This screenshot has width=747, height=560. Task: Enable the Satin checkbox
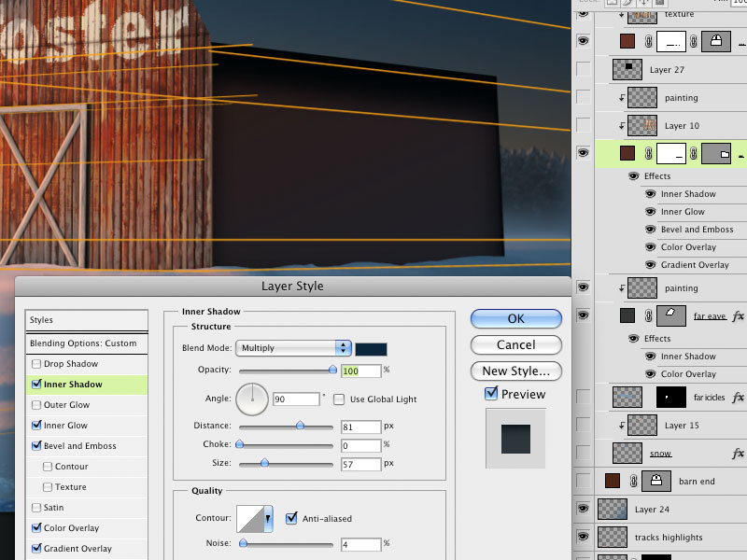pyautogui.click(x=36, y=508)
